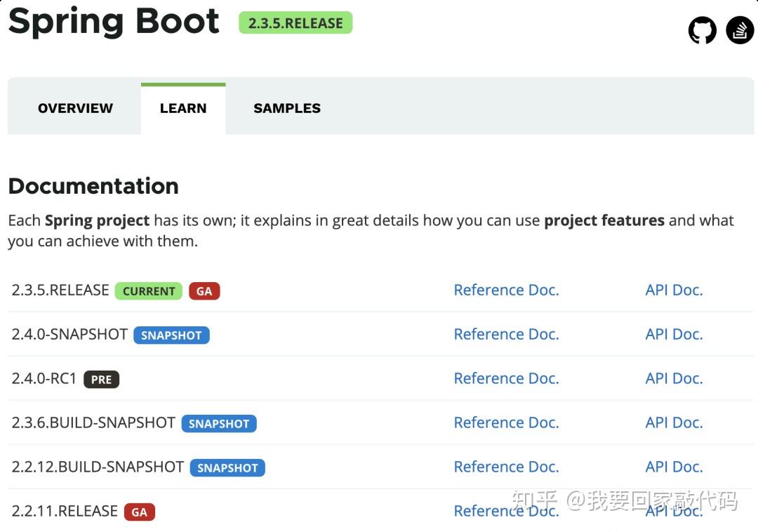Open API Doc for 2.2.12.BUILD-SNAPSHOT
The image size is (758, 532).
[674, 467]
